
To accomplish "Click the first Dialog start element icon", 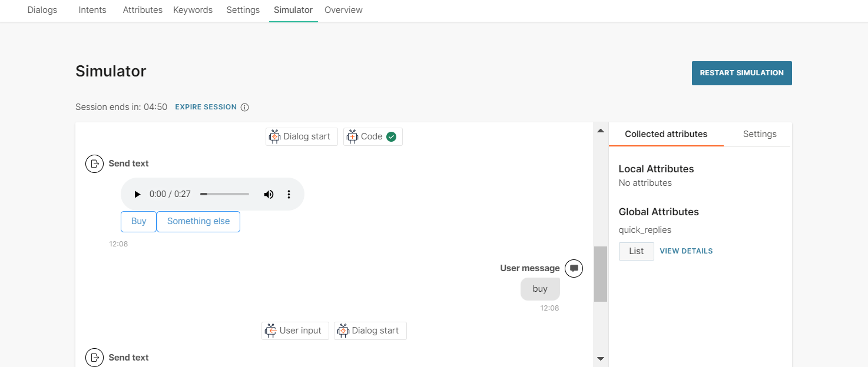I will coord(274,136).
